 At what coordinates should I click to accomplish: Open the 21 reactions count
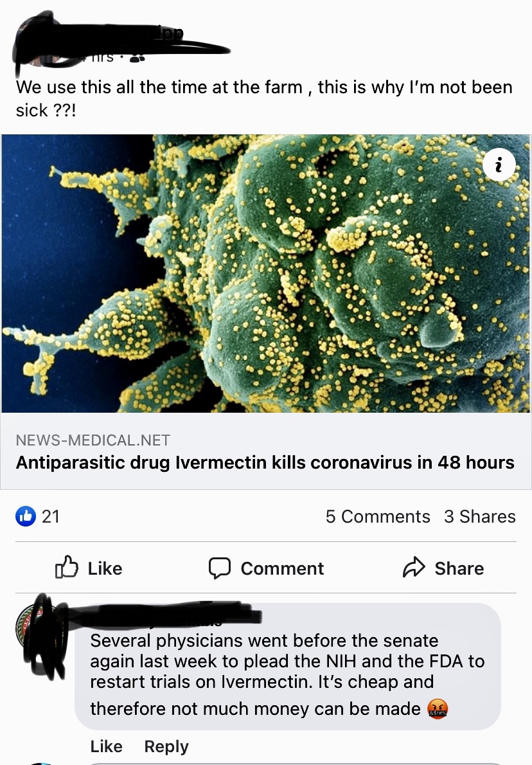click(x=51, y=516)
